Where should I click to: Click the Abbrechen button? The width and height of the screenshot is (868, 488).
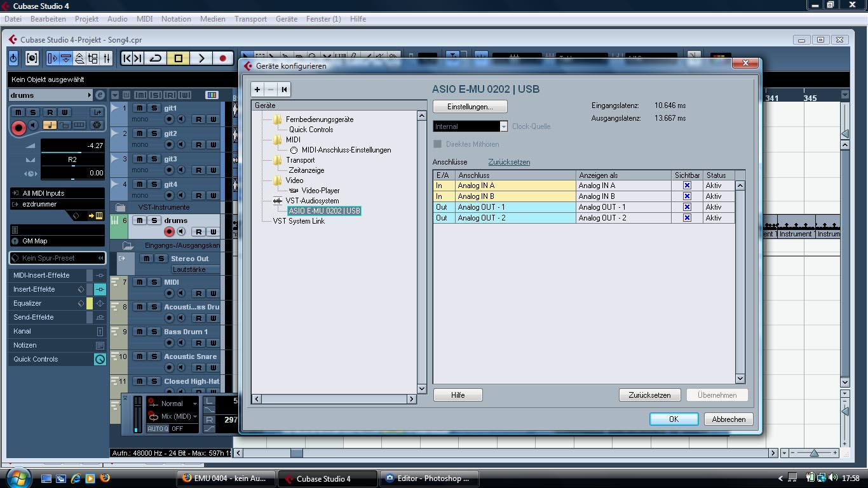[729, 419]
